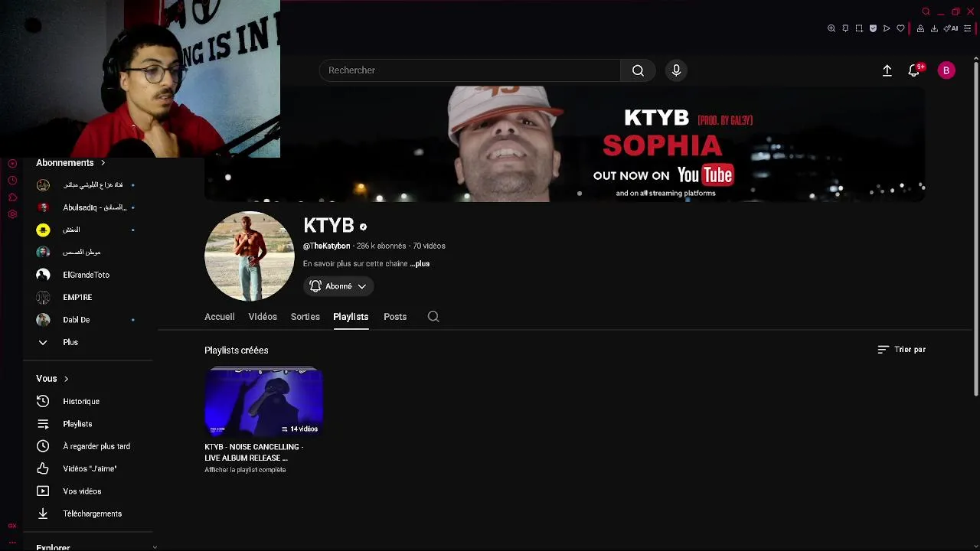
Task: Open the AI assistant toolbar icon
Action: (x=951, y=28)
